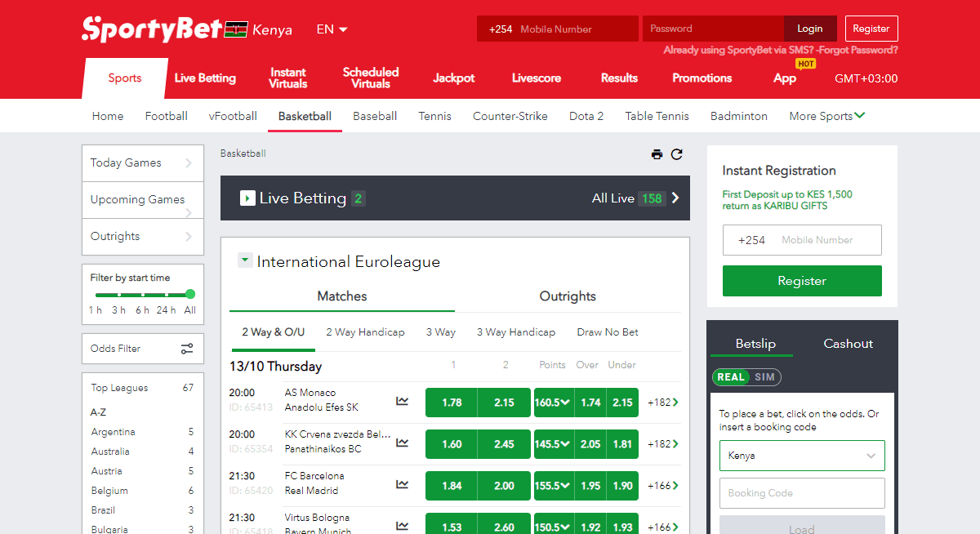Select the 3 Way market tab
980x534 pixels.
point(441,332)
